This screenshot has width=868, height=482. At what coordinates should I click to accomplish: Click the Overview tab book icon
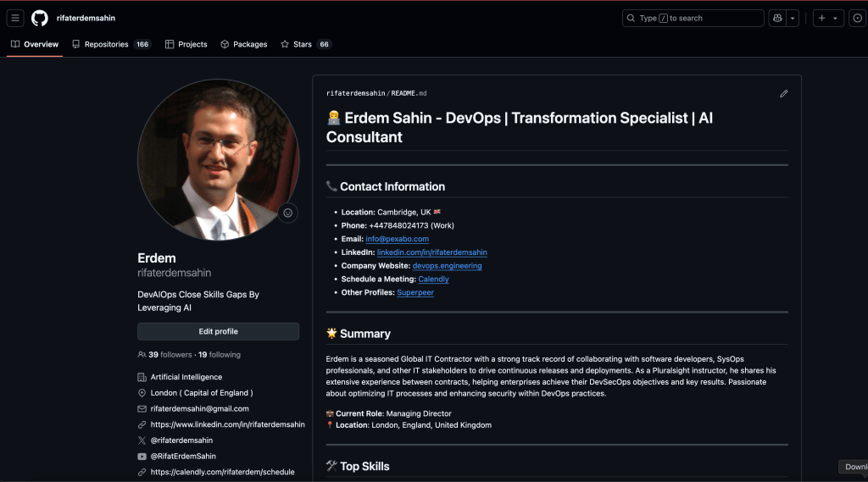(x=15, y=44)
